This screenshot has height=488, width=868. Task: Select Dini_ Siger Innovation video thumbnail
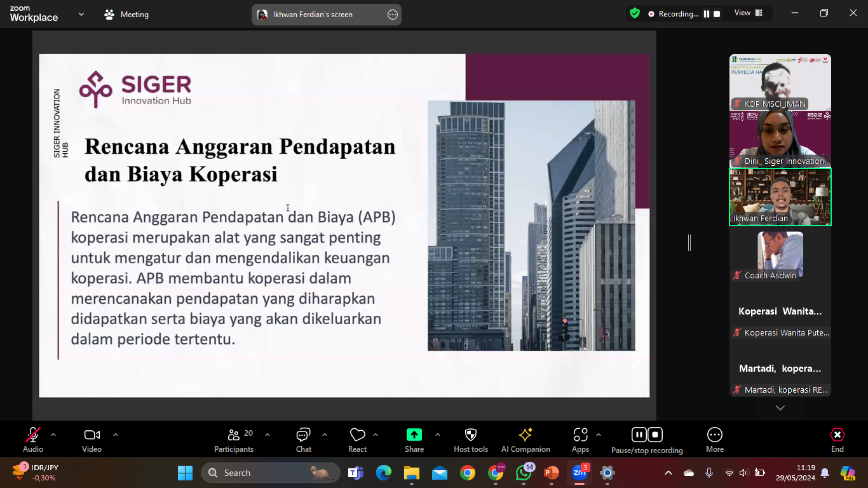click(780, 139)
